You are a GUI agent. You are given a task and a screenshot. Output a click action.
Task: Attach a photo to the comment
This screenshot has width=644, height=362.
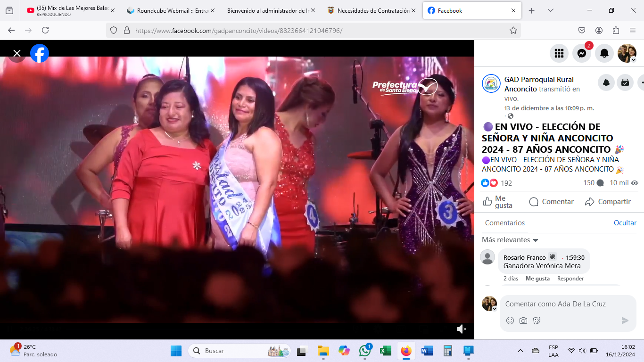[x=523, y=321]
